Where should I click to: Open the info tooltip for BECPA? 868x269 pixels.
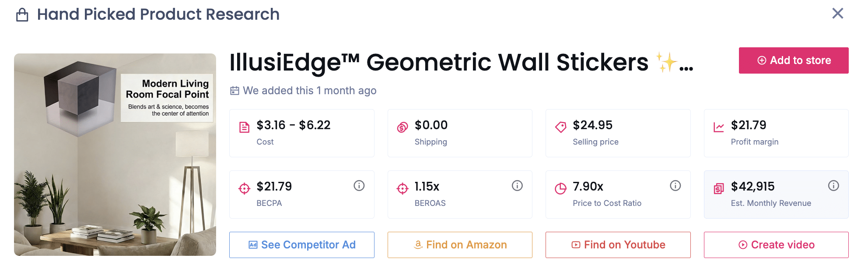pos(359,185)
